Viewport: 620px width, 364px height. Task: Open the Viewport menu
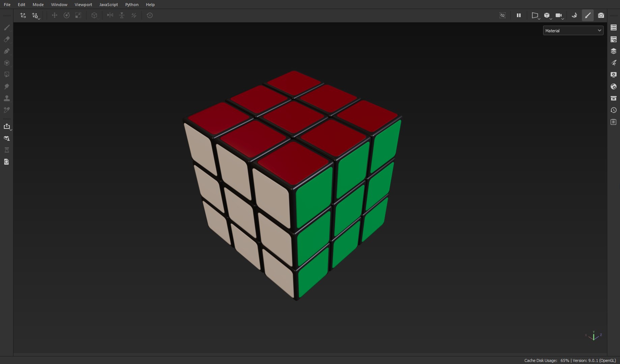(83, 4)
